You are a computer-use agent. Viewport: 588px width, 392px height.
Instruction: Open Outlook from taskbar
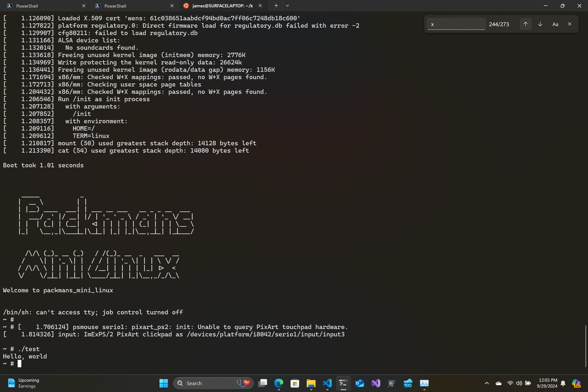359,383
